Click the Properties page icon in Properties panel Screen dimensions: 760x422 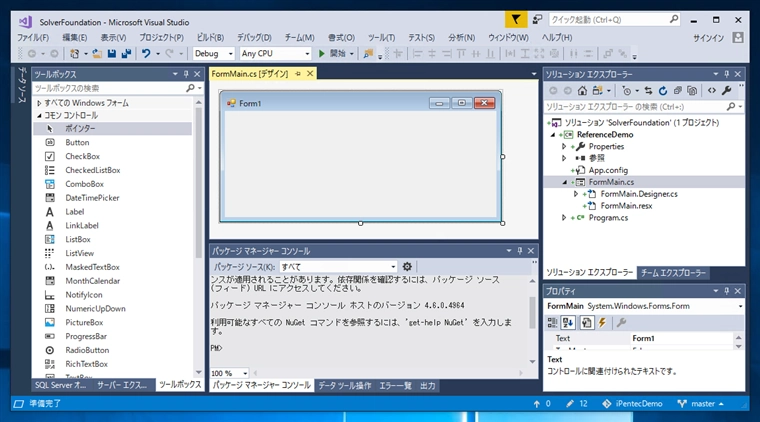tap(586, 322)
